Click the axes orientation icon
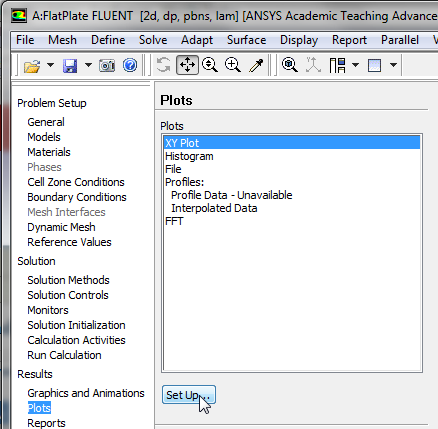 [x=313, y=65]
